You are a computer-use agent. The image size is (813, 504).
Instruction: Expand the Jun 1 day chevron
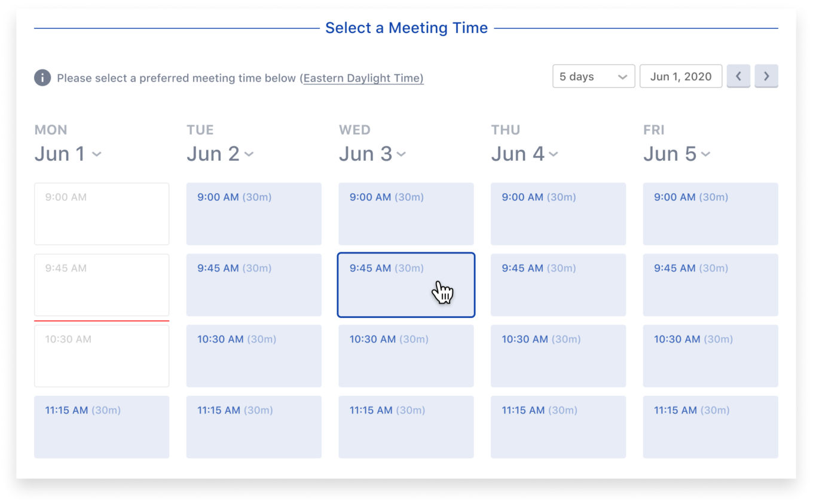point(97,154)
